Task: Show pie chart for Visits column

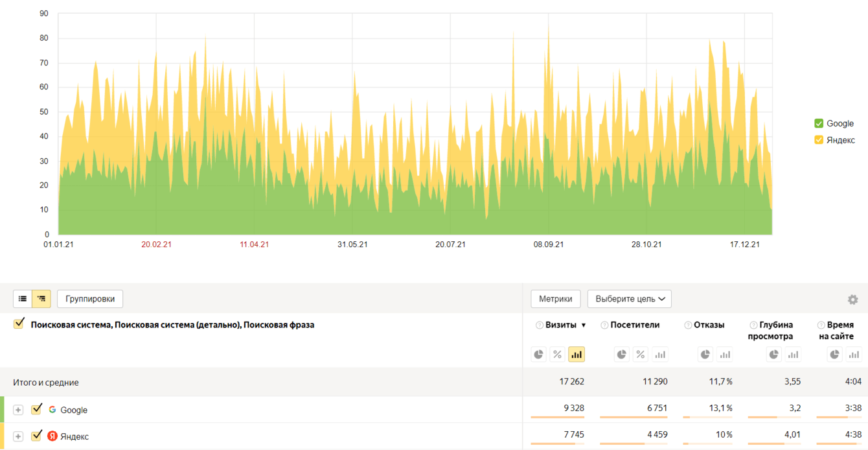Action: [x=539, y=354]
